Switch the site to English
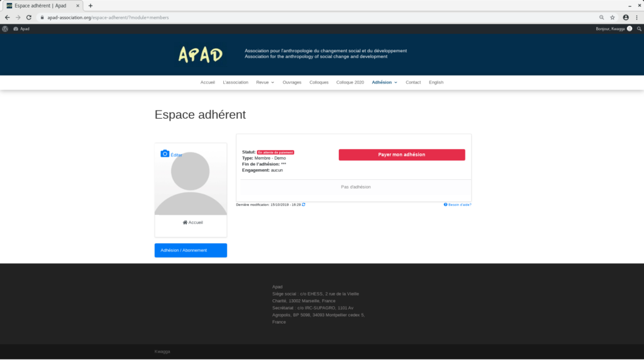644x362 pixels. pos(436,82)
